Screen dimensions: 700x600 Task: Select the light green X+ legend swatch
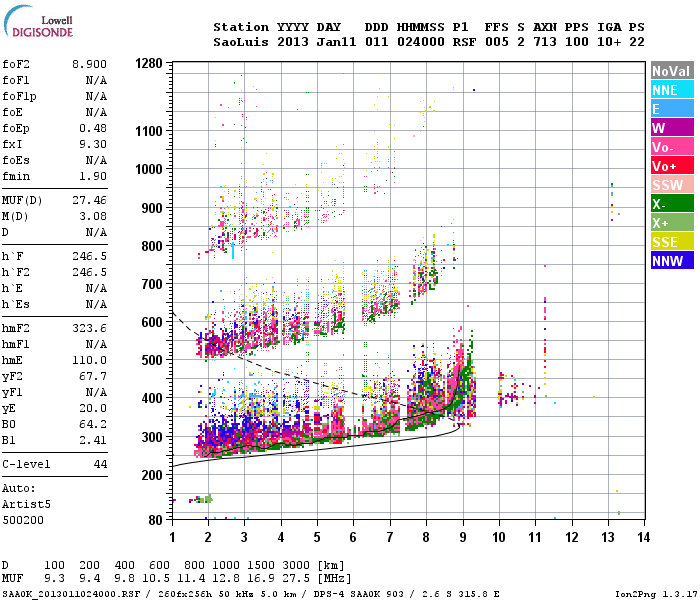[672, 223]
